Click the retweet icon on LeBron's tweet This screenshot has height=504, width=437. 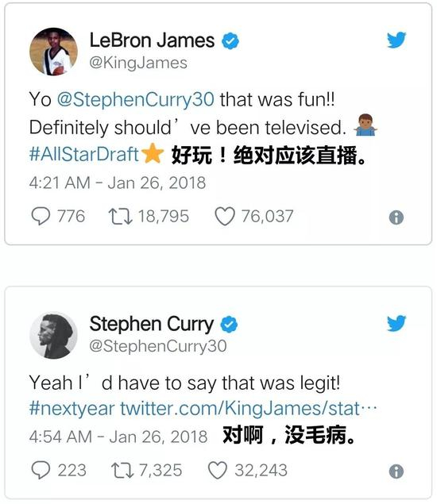[x=120, y=217]
